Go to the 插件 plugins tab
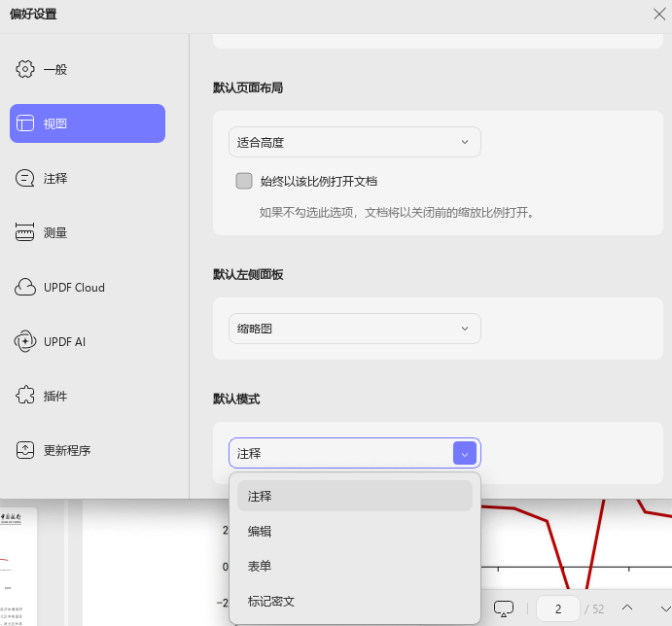Image resolution: width=672 pixels, height=626 pixels. [87, 396]
